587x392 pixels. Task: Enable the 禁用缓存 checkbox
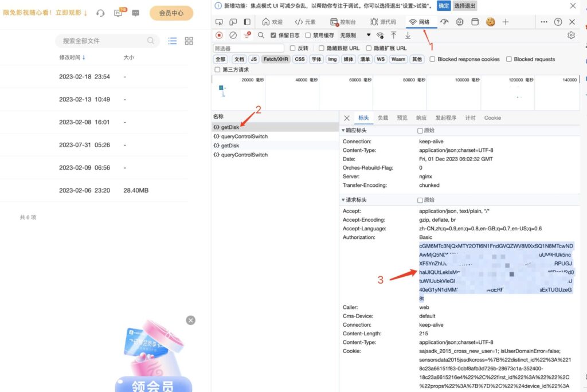(308, 35)
